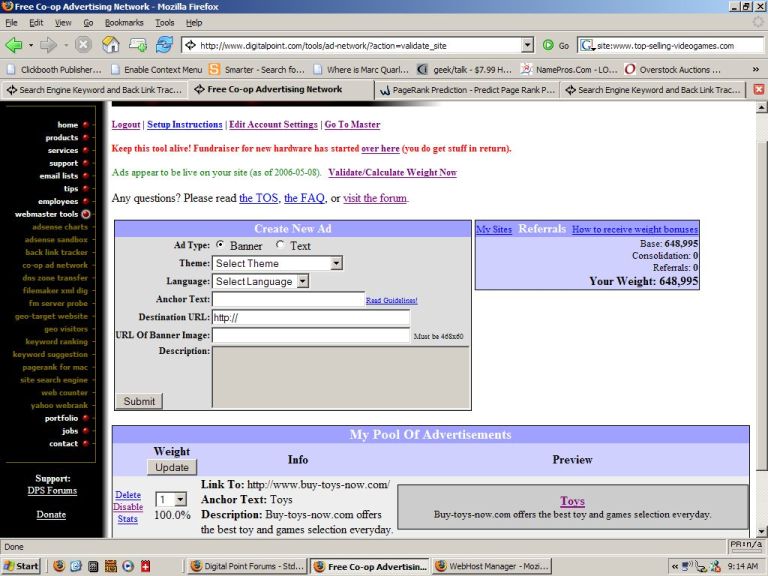This screenshot has width=768, height=576.
Task: Click the Read Guidelines link
Action: [x=391, y=301]
